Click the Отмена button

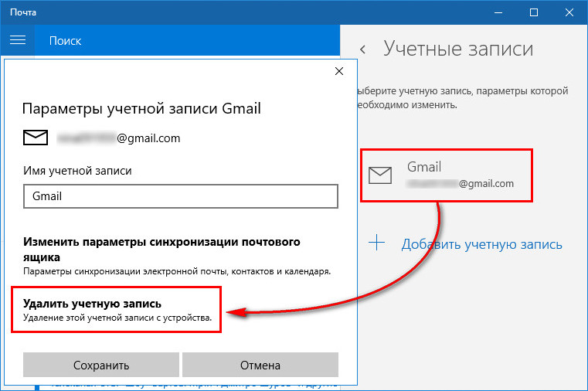260,365
